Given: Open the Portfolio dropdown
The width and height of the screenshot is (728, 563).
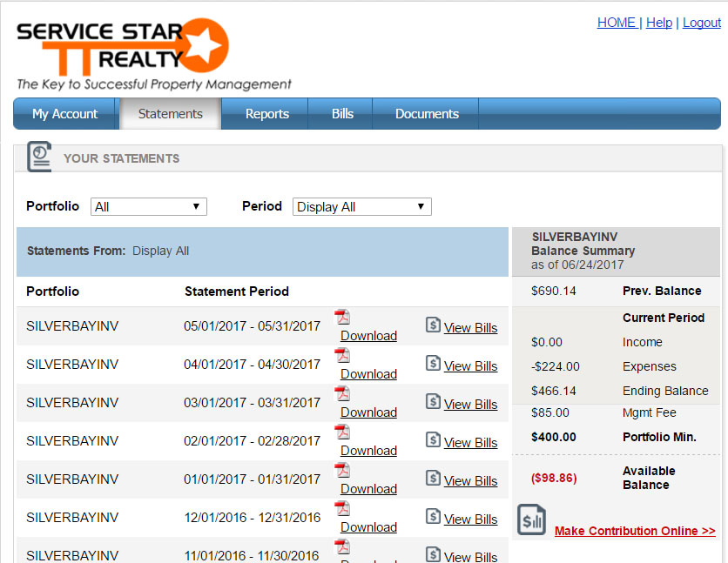Looking at the screenshot, I should [149, 207].
